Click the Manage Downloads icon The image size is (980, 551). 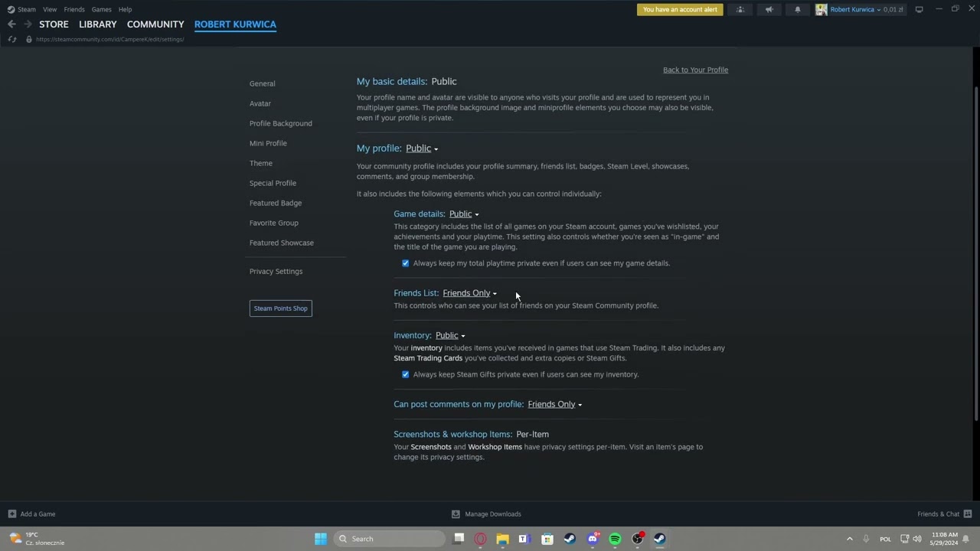click(x=456, y=514)
